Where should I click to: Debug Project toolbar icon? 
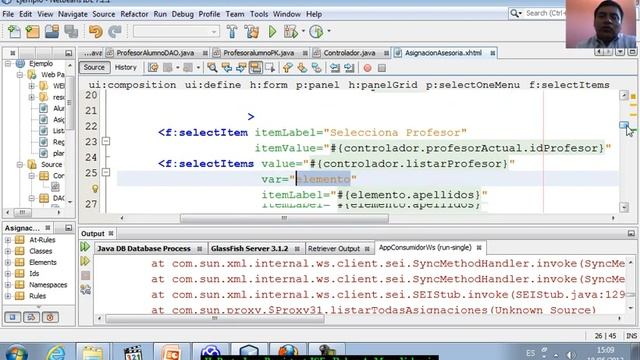(291, 31)
